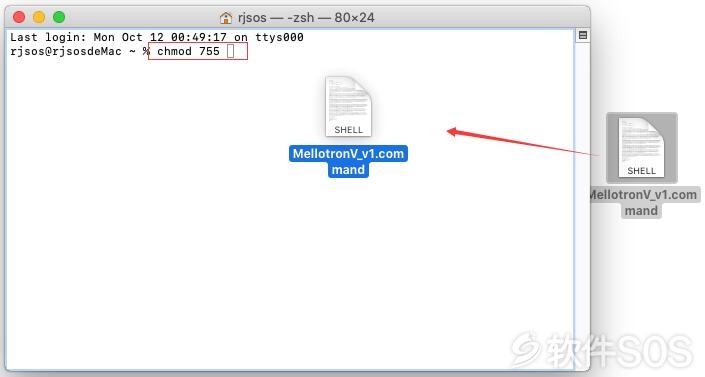Select the MellotronV_v1.command desktop file icon
The width and height of the screenshot is (705, 377).
click(642, 148)
